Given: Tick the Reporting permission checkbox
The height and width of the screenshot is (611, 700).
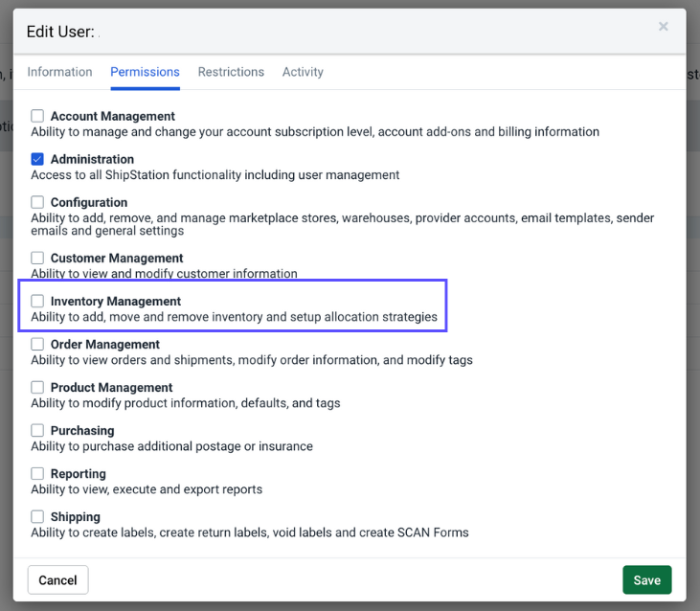Looking at the screenshot, I should [x=37, y=473].
